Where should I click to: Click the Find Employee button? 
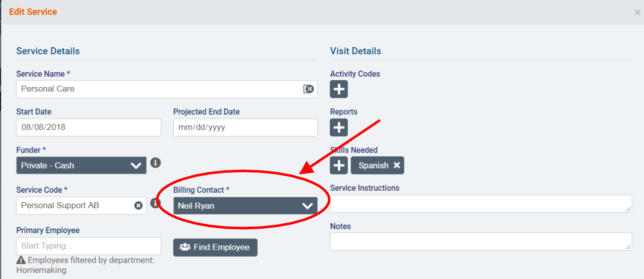pyautogui.click(x=215, y=247)
